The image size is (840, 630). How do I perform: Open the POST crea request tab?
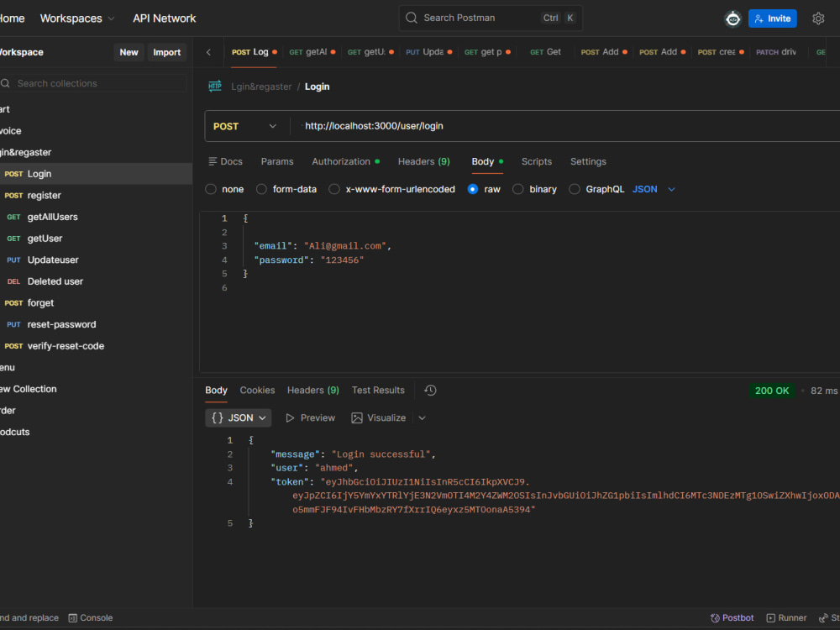721,52
